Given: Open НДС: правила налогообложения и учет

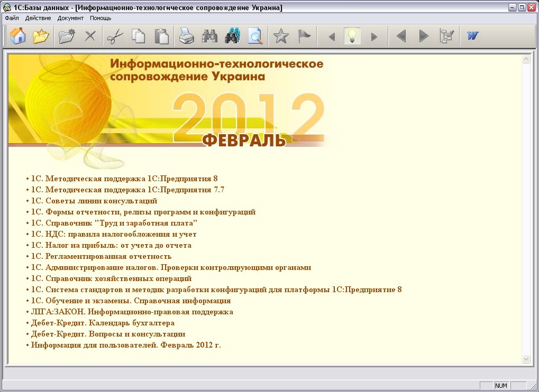Looking at the screenshot, I should (114, 234).
